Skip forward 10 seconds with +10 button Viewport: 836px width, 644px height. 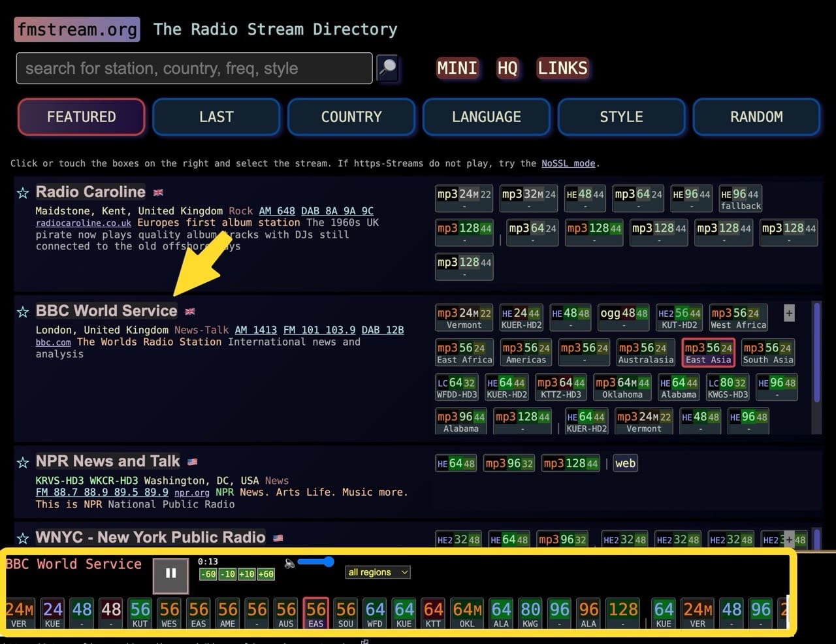pyautogui.click(x=246, y=574)
